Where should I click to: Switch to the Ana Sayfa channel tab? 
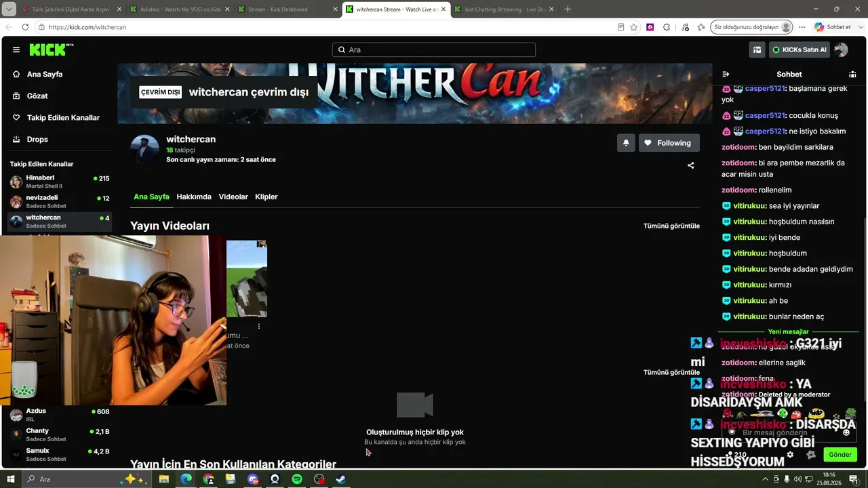[151, 197]
